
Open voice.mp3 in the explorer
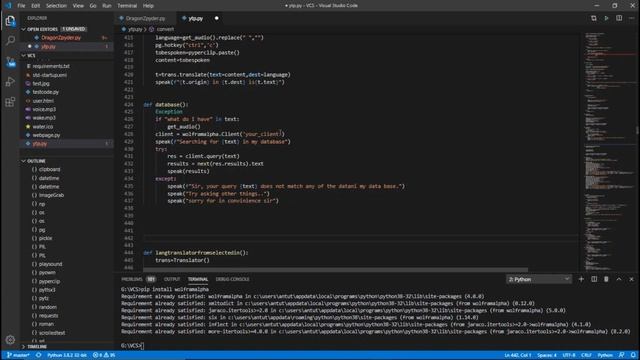click(44, 109)
